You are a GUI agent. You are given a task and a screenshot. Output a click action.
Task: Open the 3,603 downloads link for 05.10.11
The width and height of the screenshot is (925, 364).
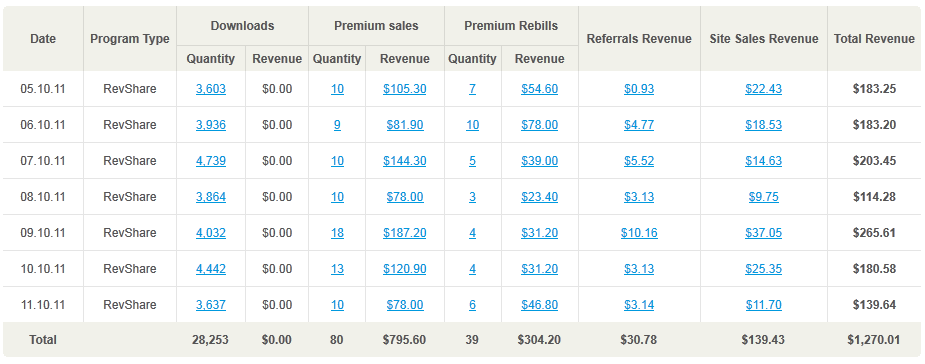click(x=211, y=89)
